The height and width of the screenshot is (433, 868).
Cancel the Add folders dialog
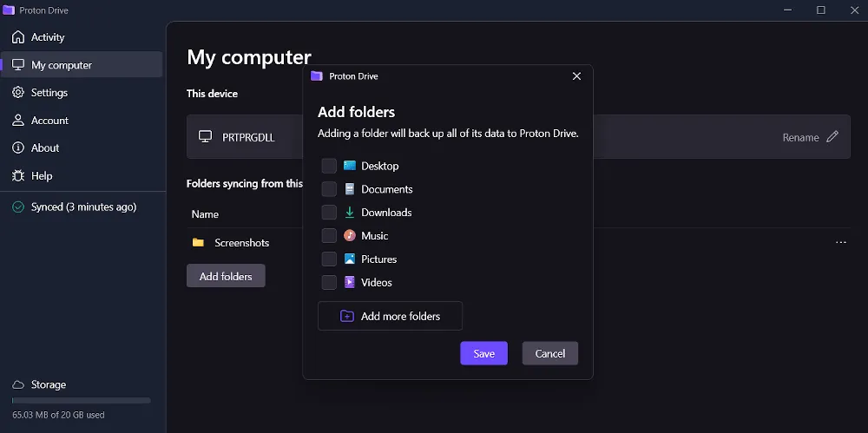549,353
